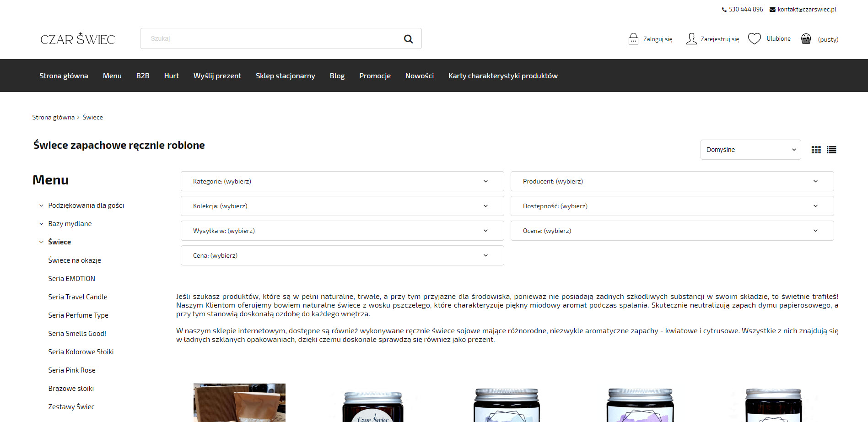The height and width of the screenshot is (422, 868).
Task: Click the Zarejestruj się user icon
Action: tap(691, 39)
